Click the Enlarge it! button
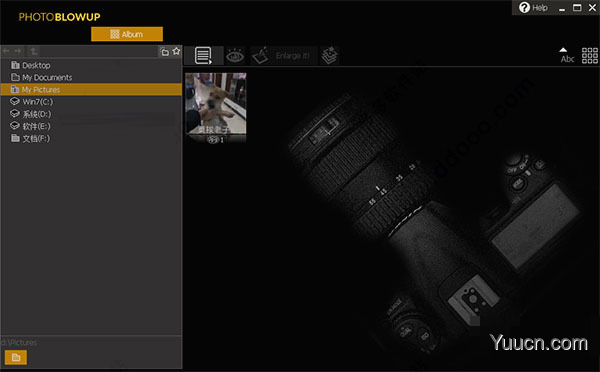This screenshot has height=372, width=600. [284, 56]
